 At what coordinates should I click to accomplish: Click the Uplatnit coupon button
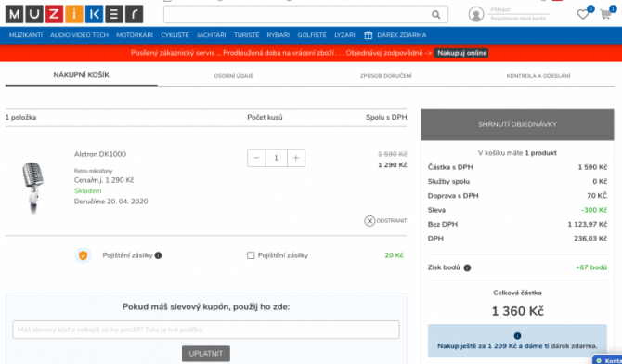[x=206, y=354]
